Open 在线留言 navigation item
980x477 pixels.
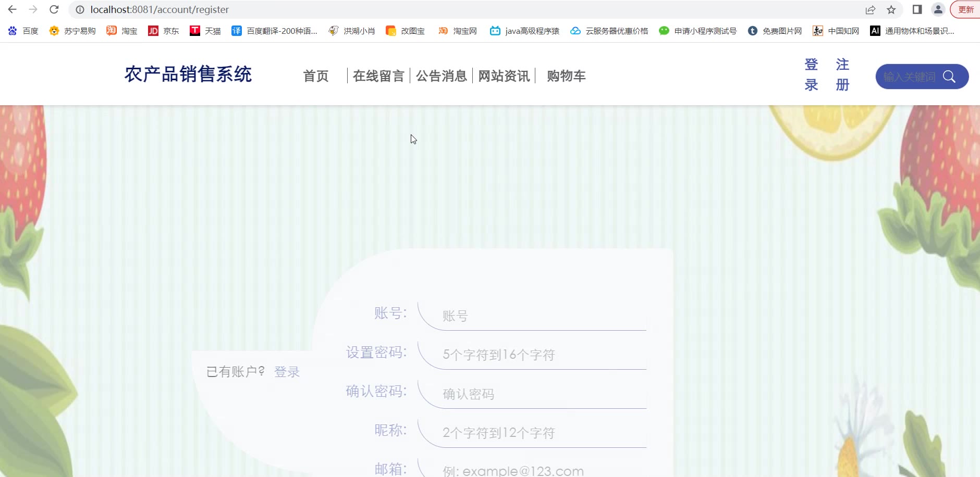(x=378, y=76)
